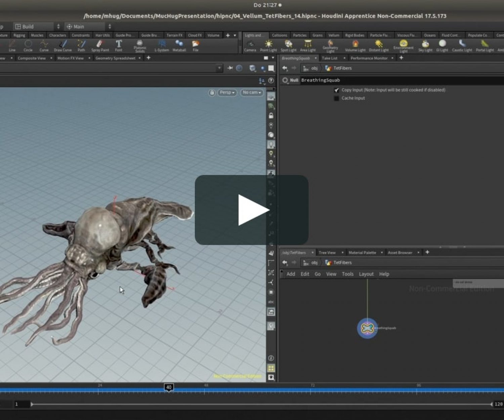Play the video with center play button

click(252, 210)
